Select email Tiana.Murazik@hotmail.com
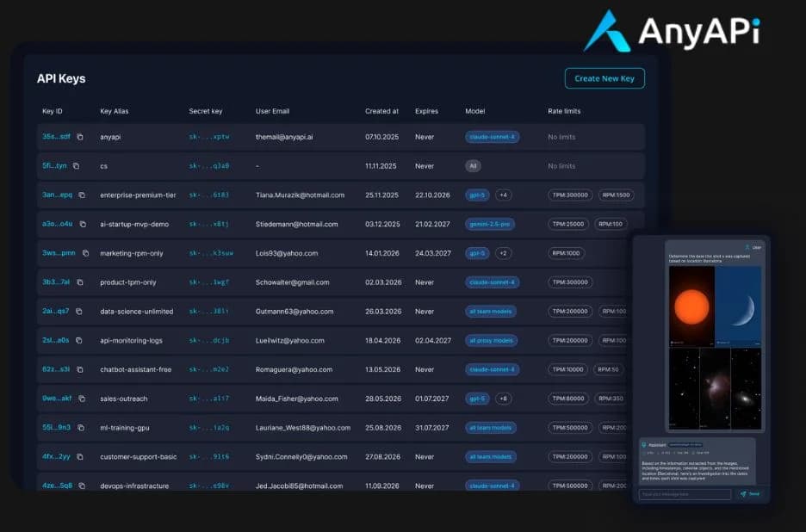 (x=301, y=195)
